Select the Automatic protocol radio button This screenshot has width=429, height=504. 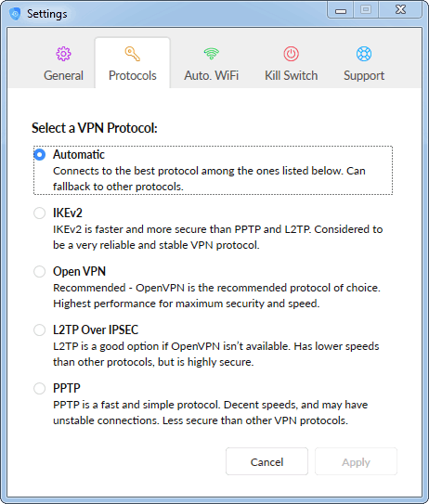pos(40,155)
